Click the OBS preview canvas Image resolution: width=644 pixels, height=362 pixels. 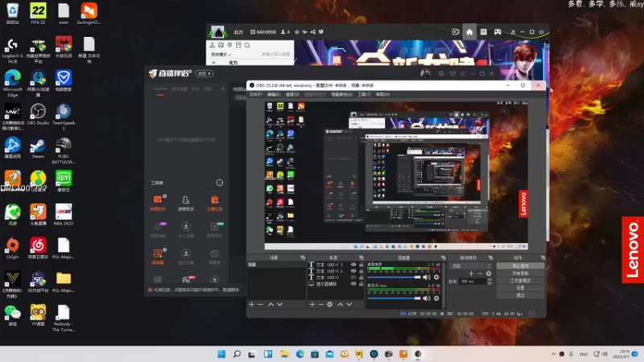coord(396,175)
